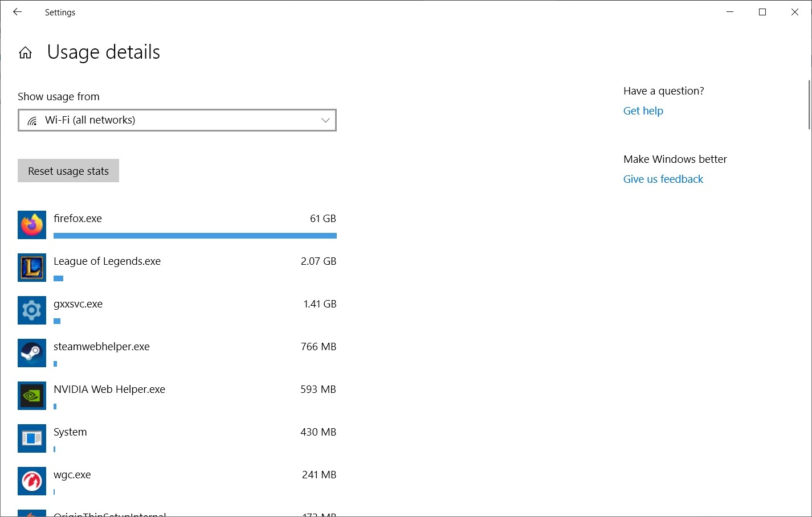Viewport: 812px width, 517px height.
Task: Go back using the back arrow
Action: click(x=17, y=12)
